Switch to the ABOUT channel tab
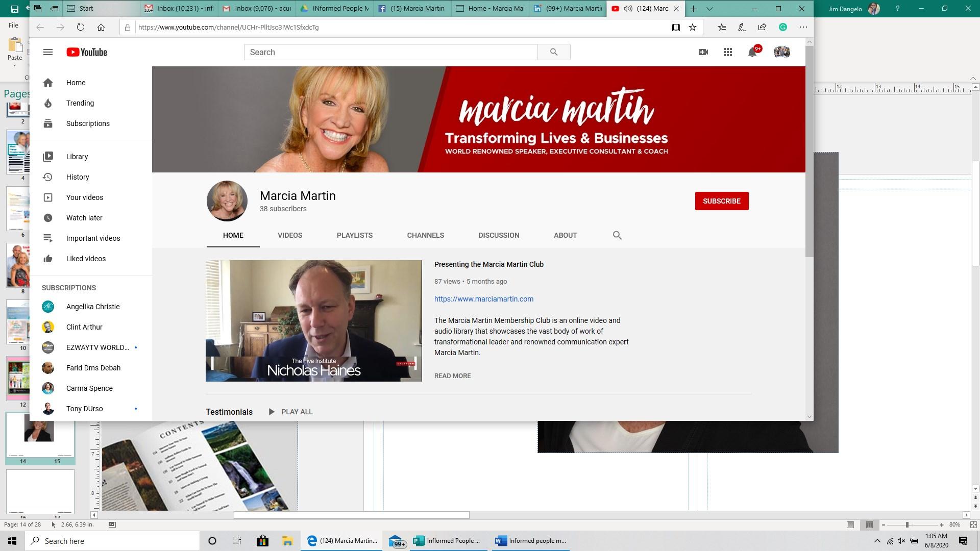 (x=566, y=235)
